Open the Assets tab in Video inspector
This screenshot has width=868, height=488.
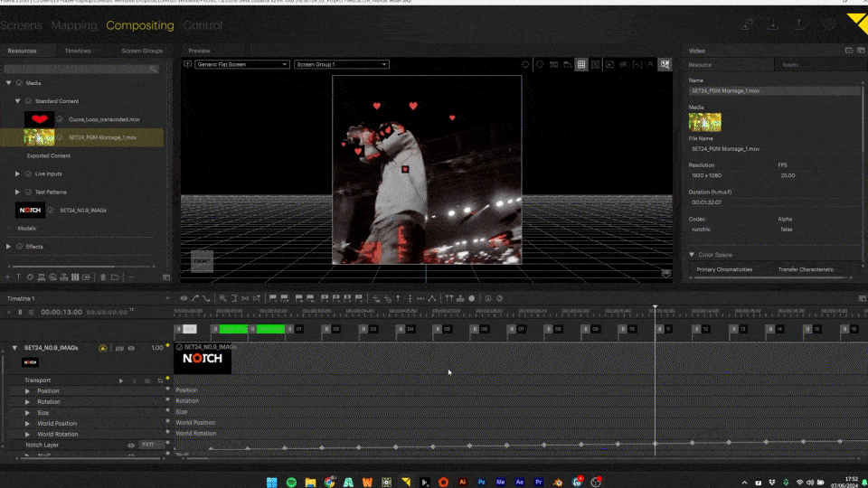pos(790,65)
